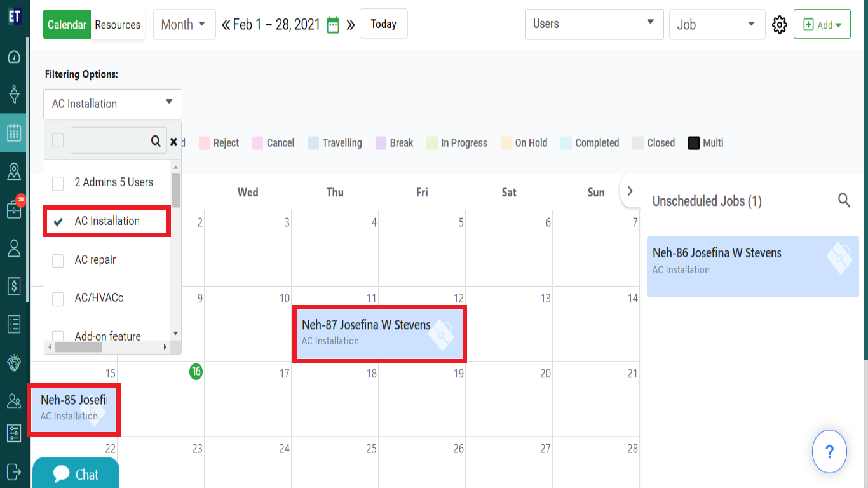Tick the AC/HVACc checkbox
Screen dimensions: 868x488
[58, 299]
